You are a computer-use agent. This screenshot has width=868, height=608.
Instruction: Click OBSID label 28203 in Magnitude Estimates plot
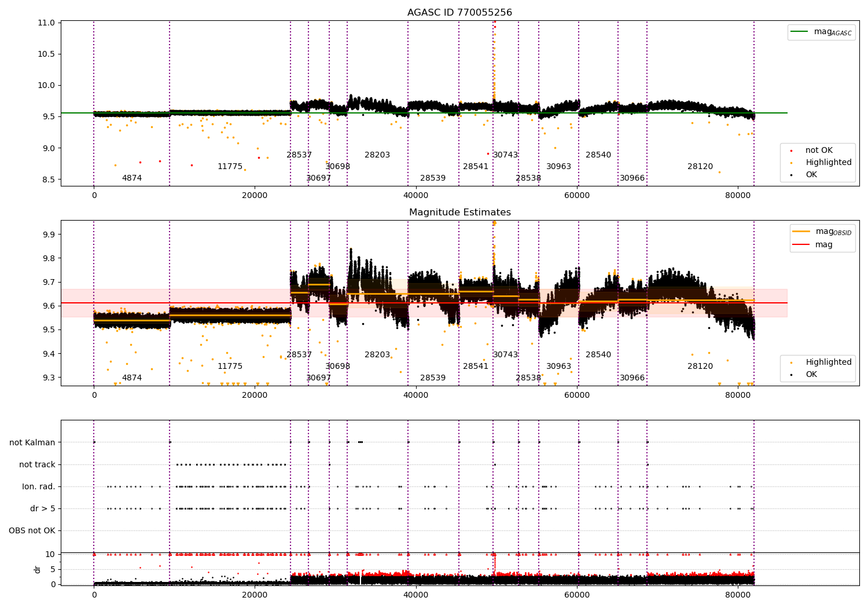pos(377,354)
